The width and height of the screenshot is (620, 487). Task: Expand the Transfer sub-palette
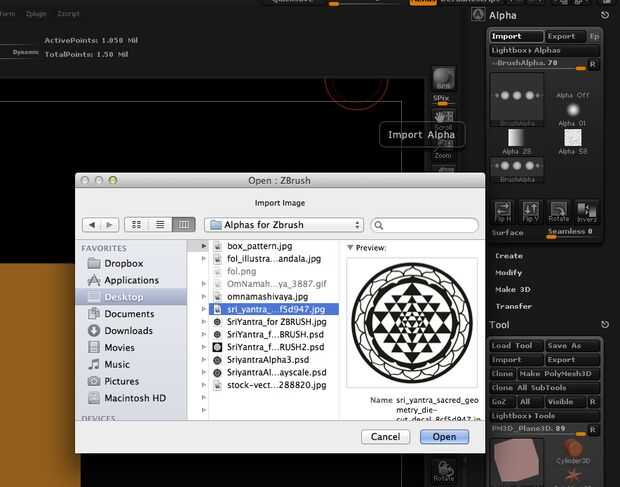point(514,306)
